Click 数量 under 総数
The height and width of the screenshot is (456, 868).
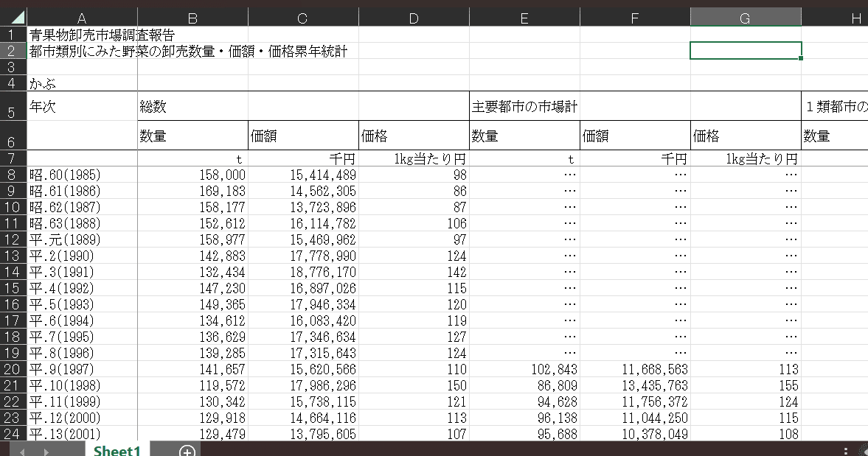[192, 135]
